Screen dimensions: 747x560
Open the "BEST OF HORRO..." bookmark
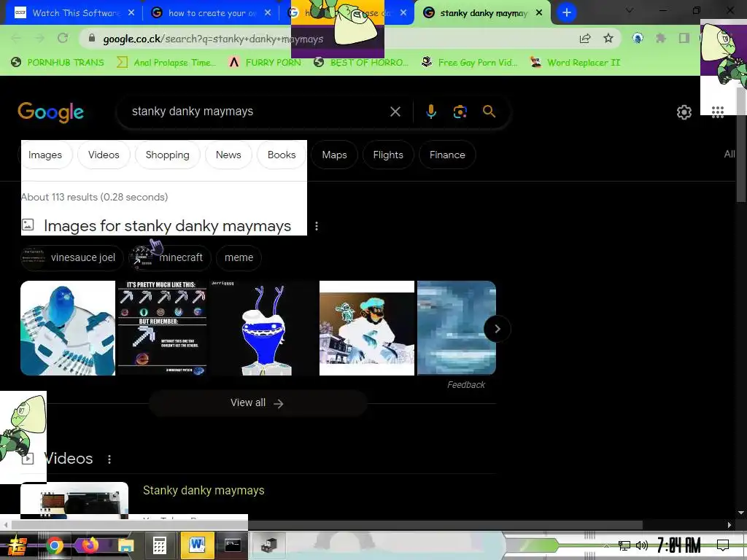(361, 63)
